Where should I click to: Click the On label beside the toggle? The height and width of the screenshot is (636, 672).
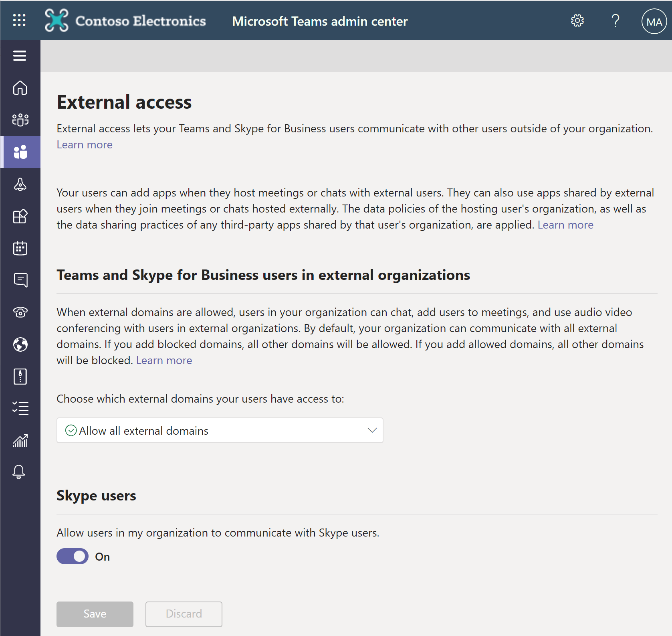103,557
